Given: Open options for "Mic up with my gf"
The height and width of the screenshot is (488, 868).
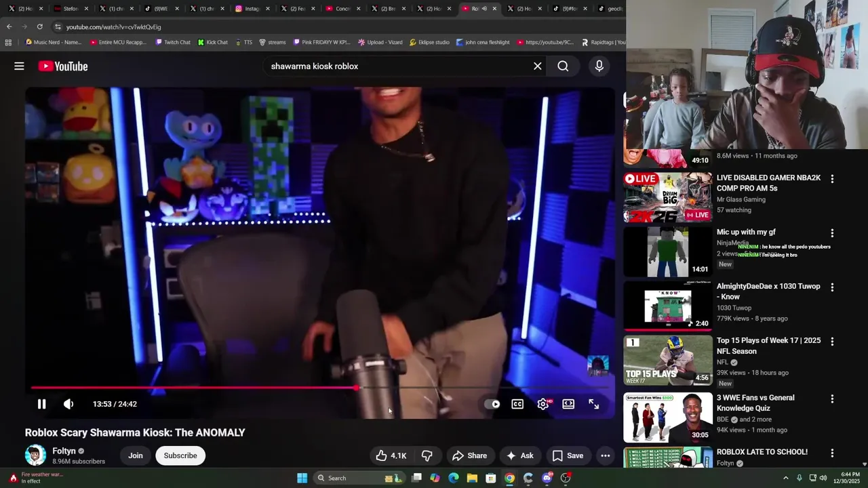Looking at the screenshot, I should click(832, 233).
